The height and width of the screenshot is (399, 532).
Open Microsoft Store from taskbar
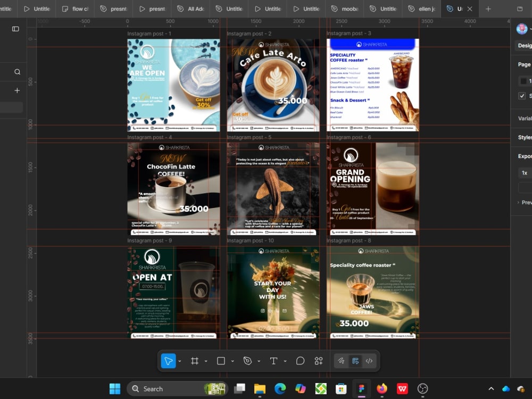(x=341, y=389)
